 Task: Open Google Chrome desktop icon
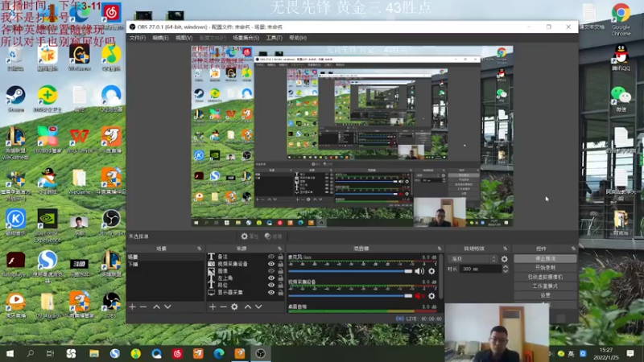[621, 19]
